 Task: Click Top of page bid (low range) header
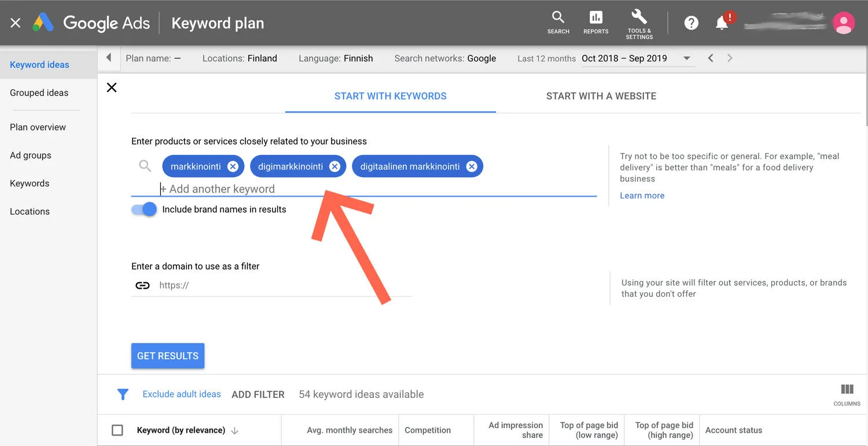pos(589,430)
